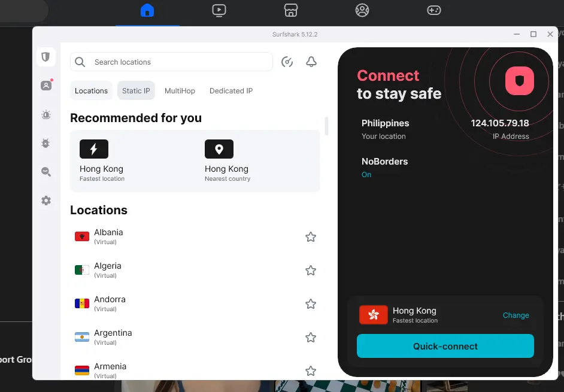Open notifications bell icon
Image resolution: width=564 pixels, height=392 pixels.
click(311, 62)
